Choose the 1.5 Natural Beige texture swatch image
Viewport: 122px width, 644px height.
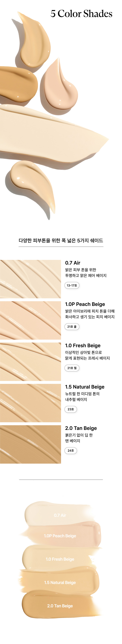30,403
